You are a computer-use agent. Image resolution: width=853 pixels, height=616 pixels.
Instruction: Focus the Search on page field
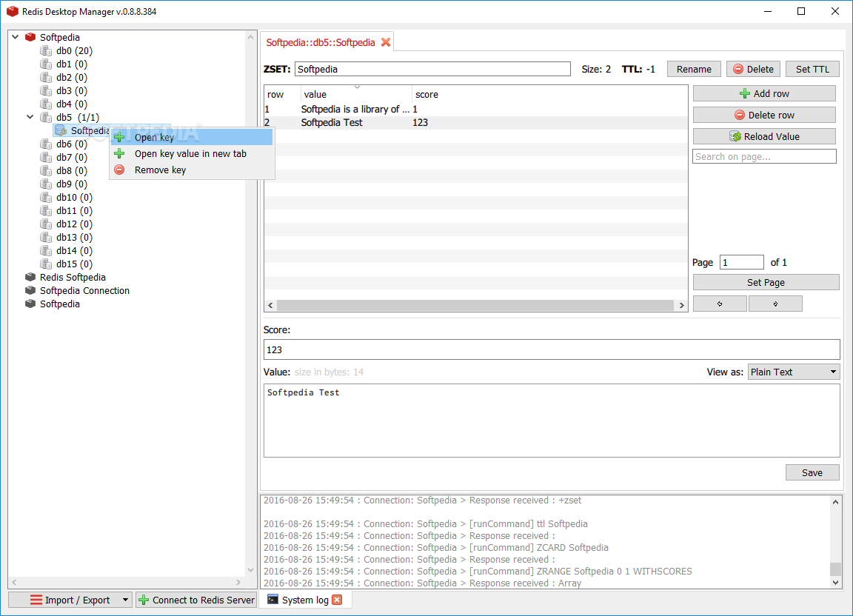coord(764,157)
